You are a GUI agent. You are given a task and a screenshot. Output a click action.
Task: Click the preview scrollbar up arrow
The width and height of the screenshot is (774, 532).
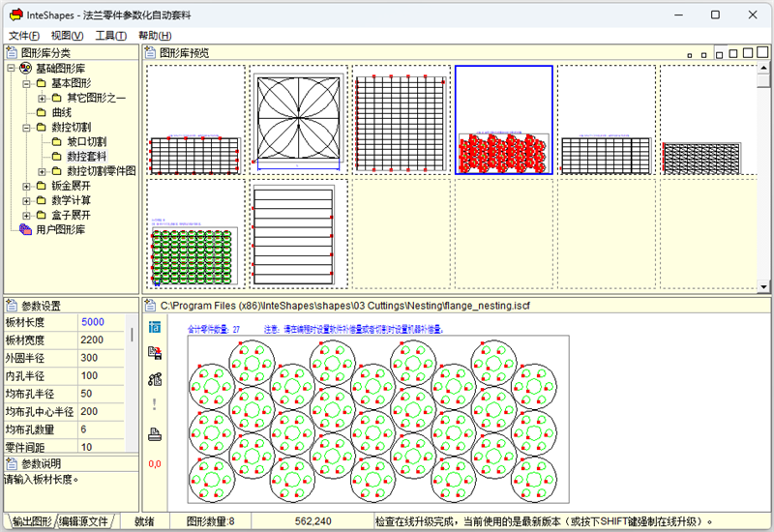coord(763,68)
